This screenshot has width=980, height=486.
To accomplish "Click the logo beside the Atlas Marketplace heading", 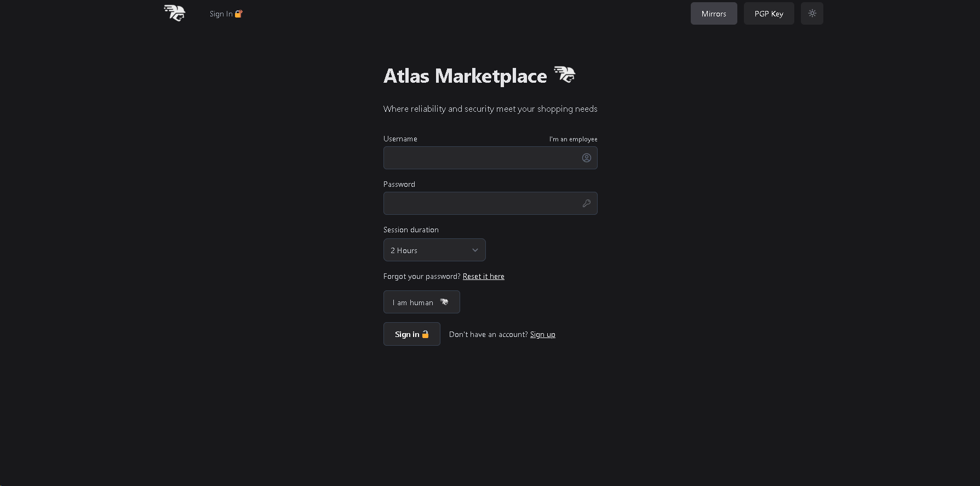I will click(x=564, y=75).
